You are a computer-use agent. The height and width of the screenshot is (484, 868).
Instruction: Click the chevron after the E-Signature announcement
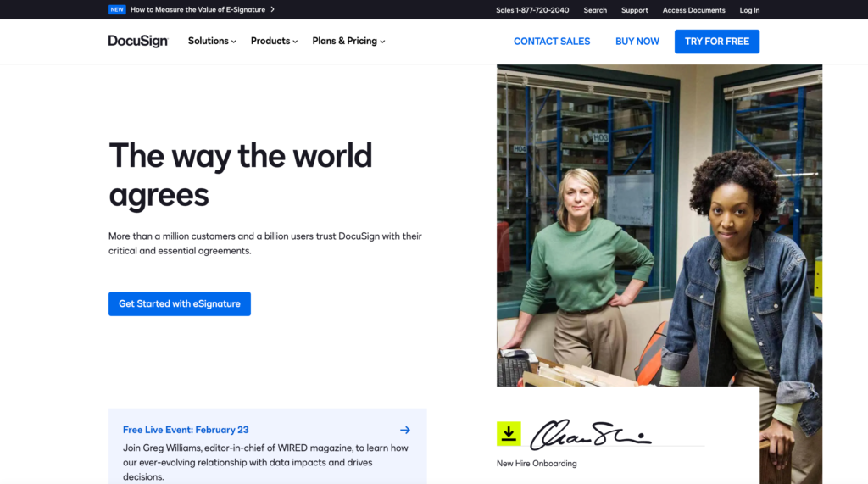(272, 10)
